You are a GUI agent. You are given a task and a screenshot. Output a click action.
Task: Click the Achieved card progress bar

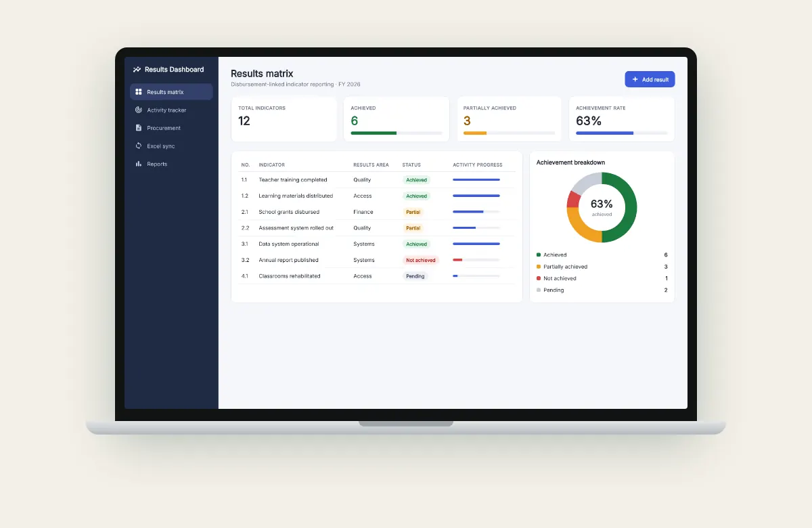coord(397,133)
